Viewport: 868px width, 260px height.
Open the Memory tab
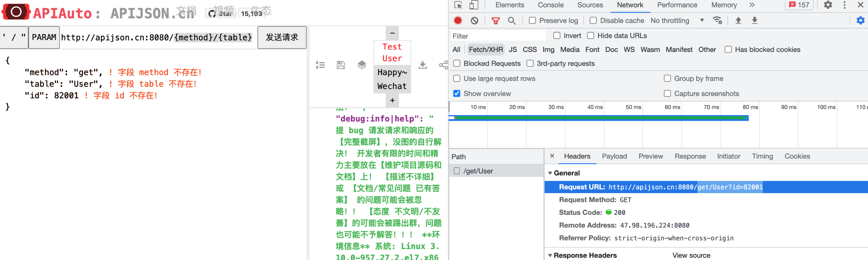pos(724,5)
